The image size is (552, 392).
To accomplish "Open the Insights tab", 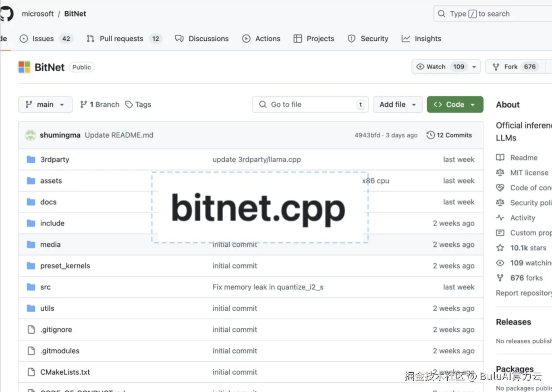I will (x=421, y=39).
